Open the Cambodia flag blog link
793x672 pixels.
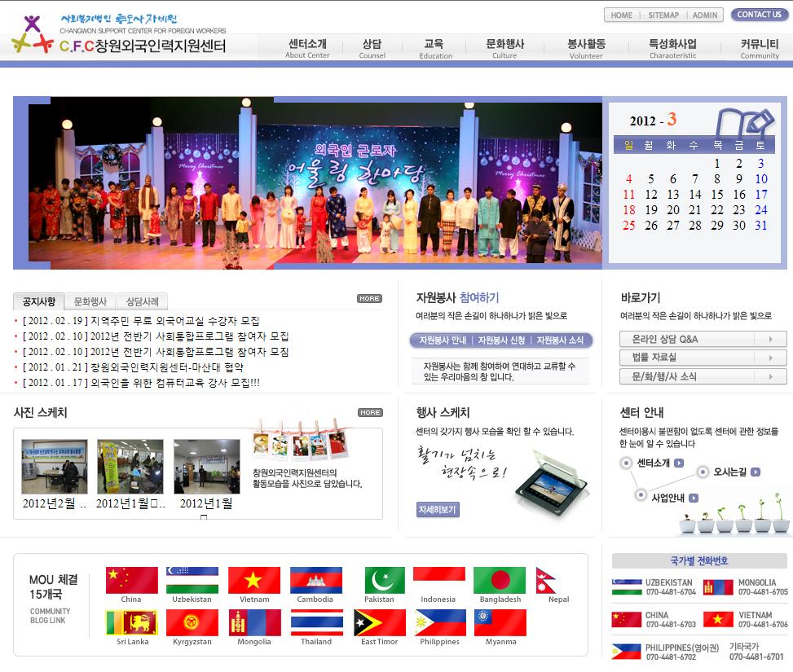[316, 580]
